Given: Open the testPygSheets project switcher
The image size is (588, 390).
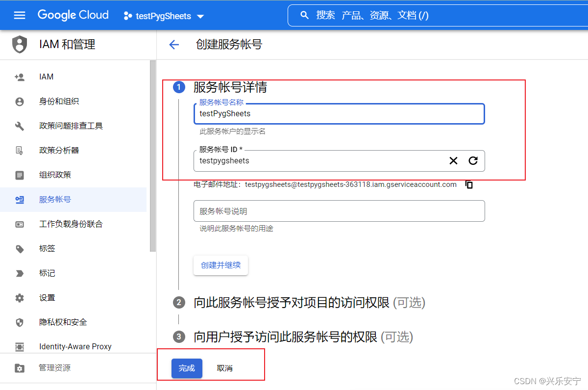Looking at the screenshot, I should coord(164,16).
